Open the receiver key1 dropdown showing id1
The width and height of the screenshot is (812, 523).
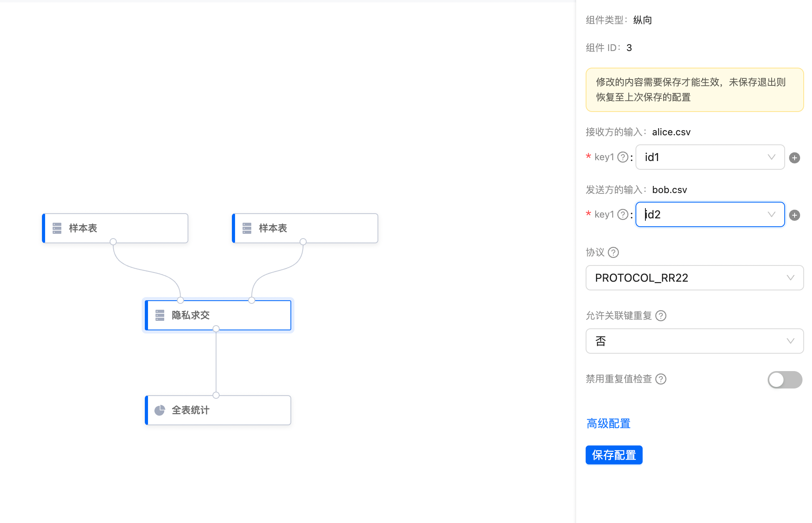pos(710,157)
